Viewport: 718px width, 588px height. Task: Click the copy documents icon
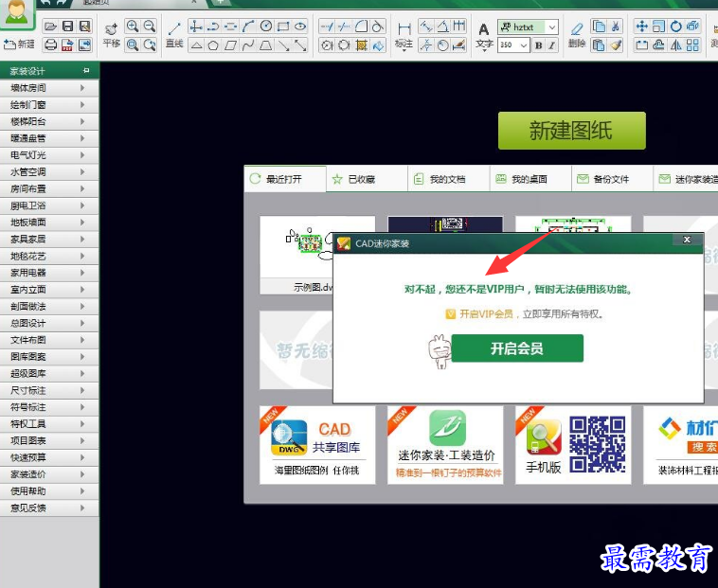coord(599,27)
